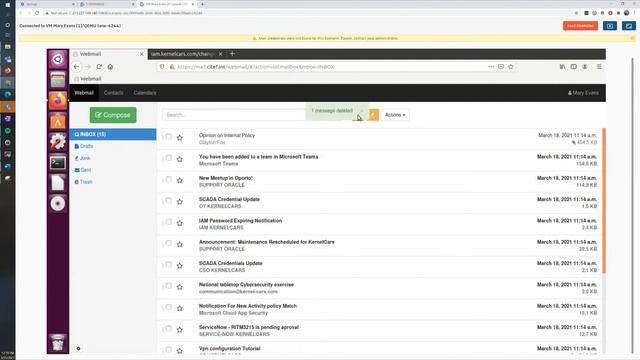Open Ubuntu Software from the dock
The height and width of the screenshot is (360, 640).
pos(58,121)
